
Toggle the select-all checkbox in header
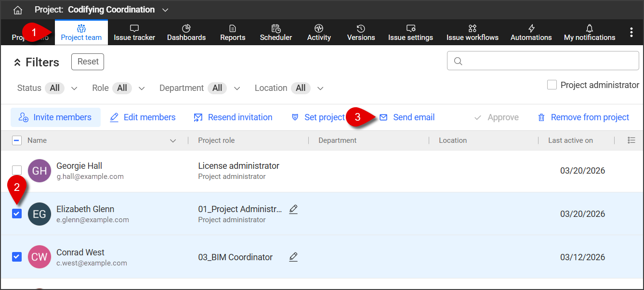point(17,140)
